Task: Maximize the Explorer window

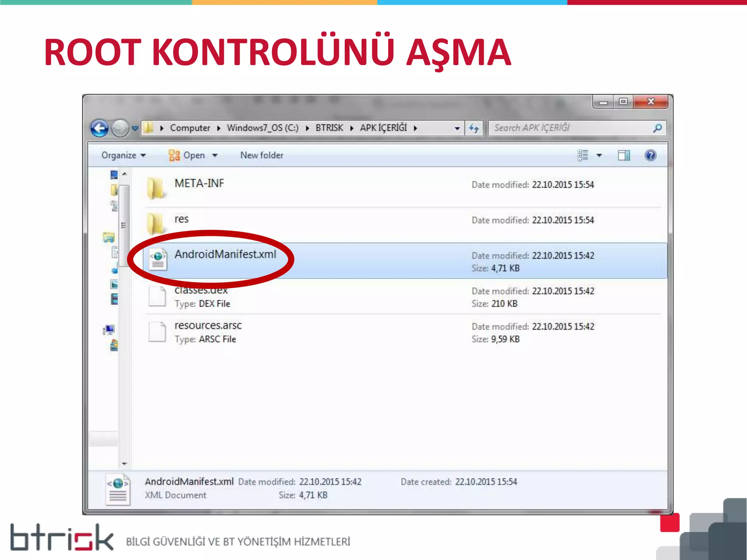Action: pyautogui.click(x=623, y=102)
